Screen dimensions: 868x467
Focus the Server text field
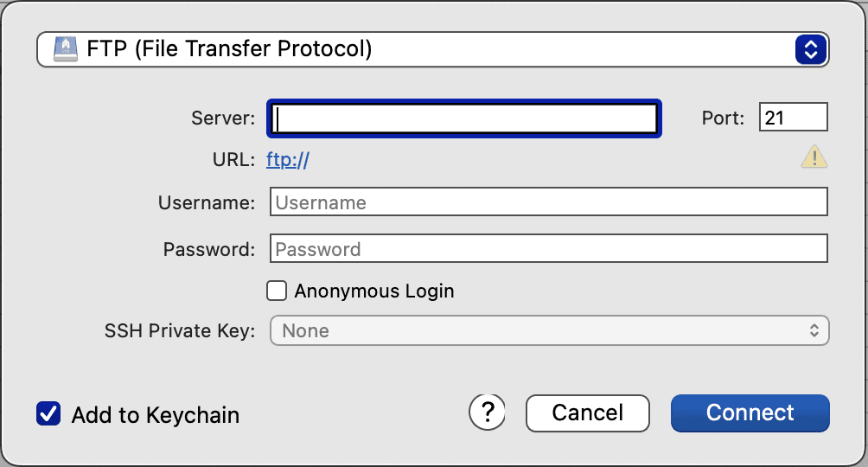[465, 118]
